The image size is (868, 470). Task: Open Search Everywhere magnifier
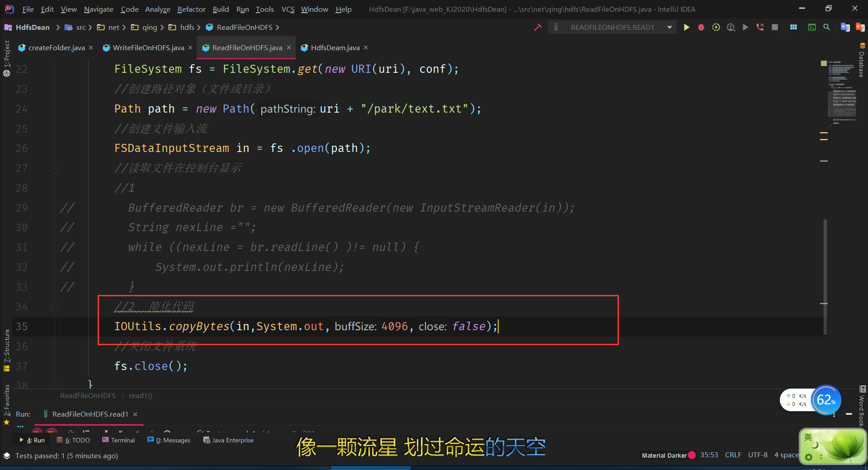(x=826, y=27)
